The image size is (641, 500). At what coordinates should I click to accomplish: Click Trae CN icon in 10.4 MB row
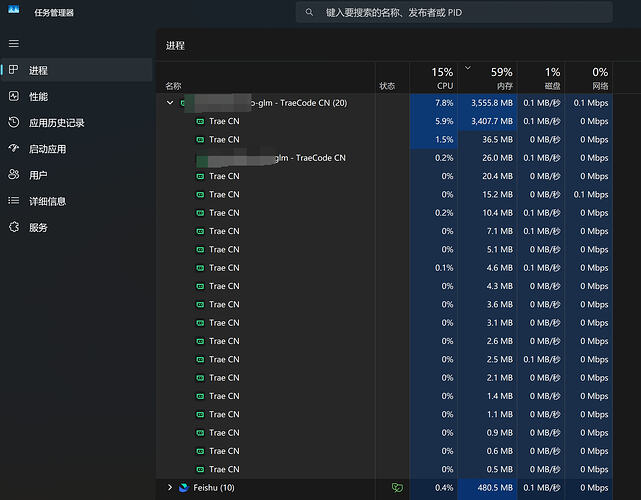pyautogui.click(x=200, y=213)
